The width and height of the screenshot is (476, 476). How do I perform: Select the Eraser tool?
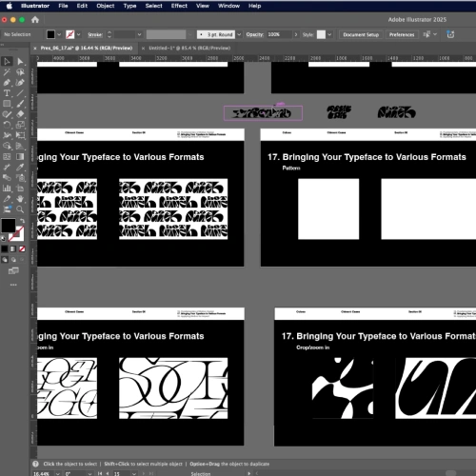point(20,114)
